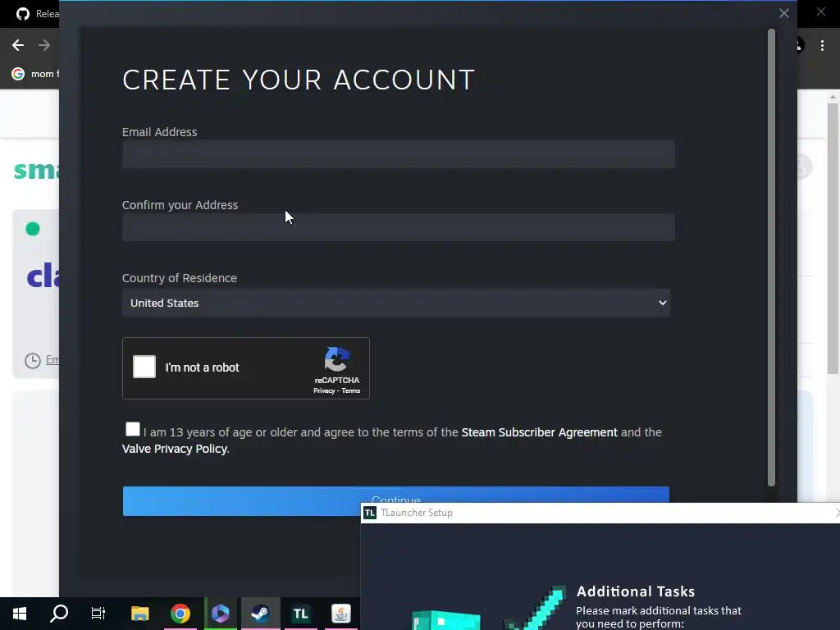
Task: Close the Steam account creation dialog
Action: (783, 13)
